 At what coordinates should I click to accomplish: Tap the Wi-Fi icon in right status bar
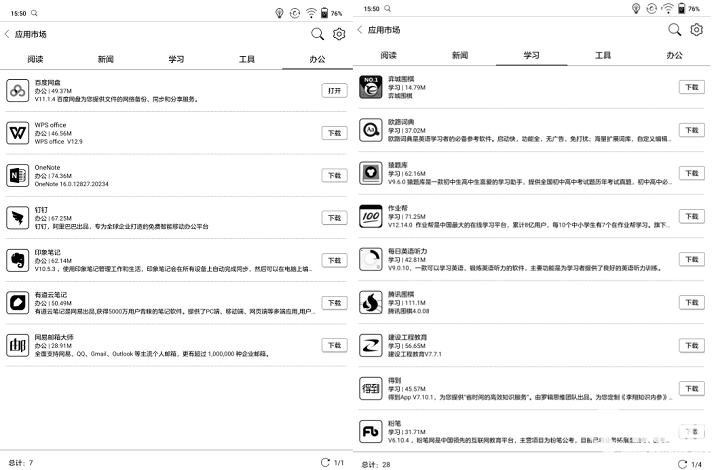tap(668, 9)
